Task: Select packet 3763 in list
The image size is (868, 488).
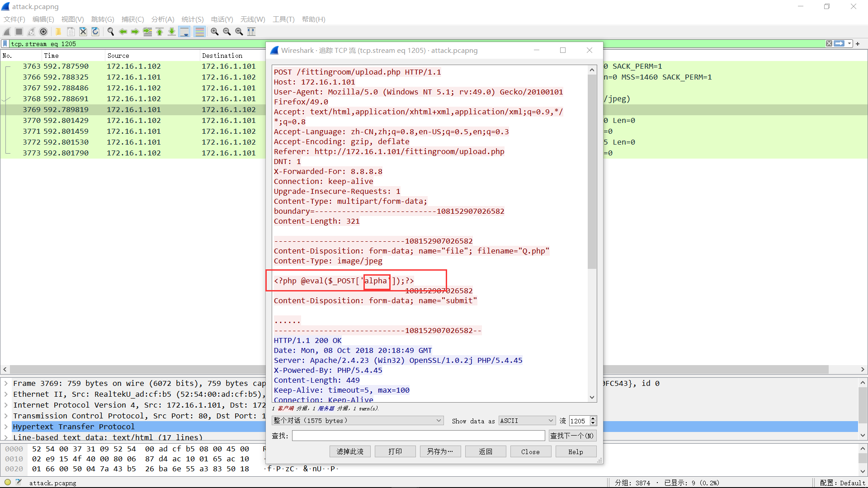Action: (x=133, y=66)
